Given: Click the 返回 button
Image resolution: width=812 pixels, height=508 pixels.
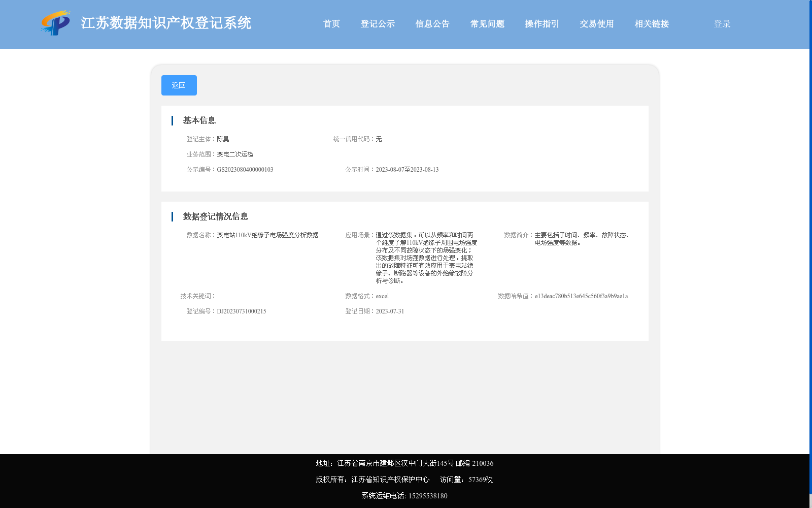Looking at the screenshot, I should 179,85.
